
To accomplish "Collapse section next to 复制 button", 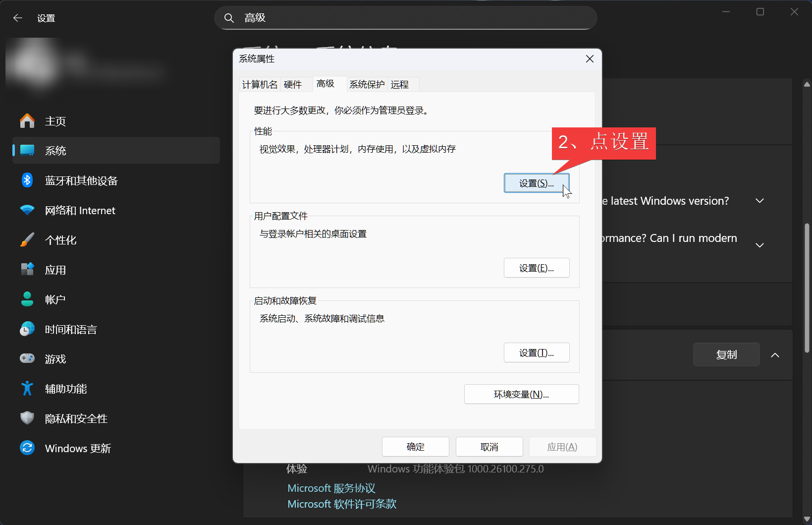I will pos(775,355).
